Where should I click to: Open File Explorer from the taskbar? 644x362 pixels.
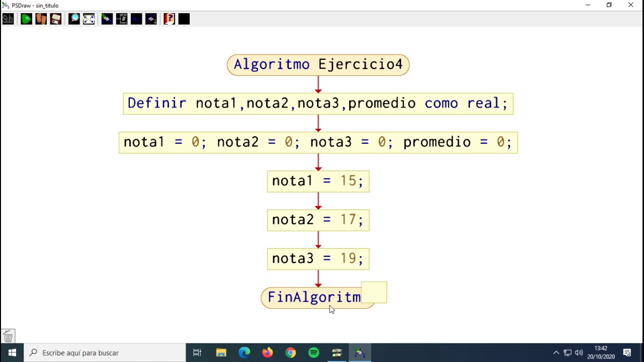tap(221, 353)
